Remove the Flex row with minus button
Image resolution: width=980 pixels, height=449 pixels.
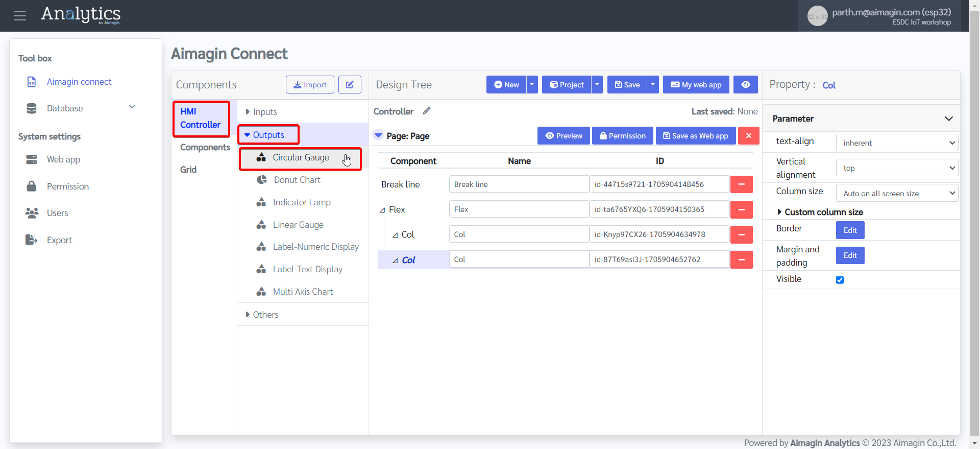742,209
